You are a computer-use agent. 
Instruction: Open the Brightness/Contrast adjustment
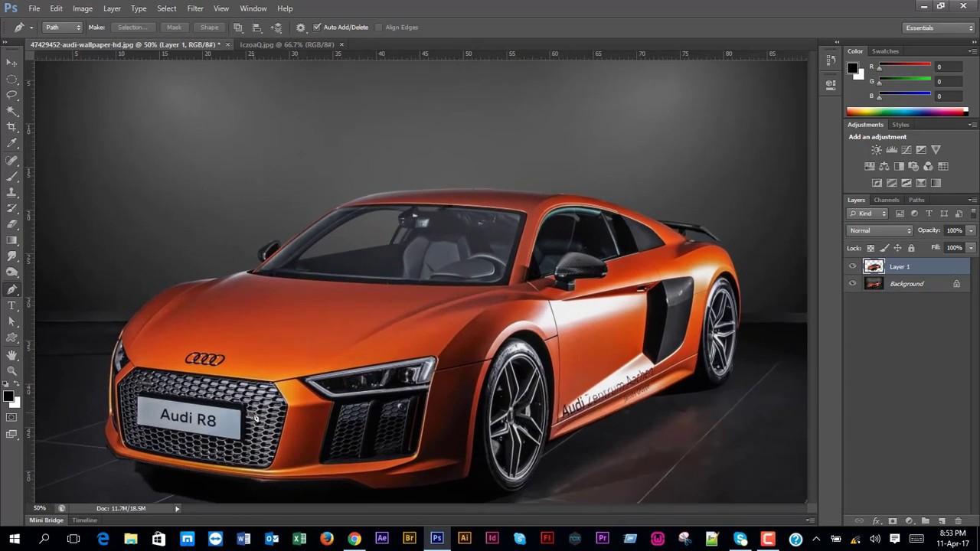(x=876, y=150)
